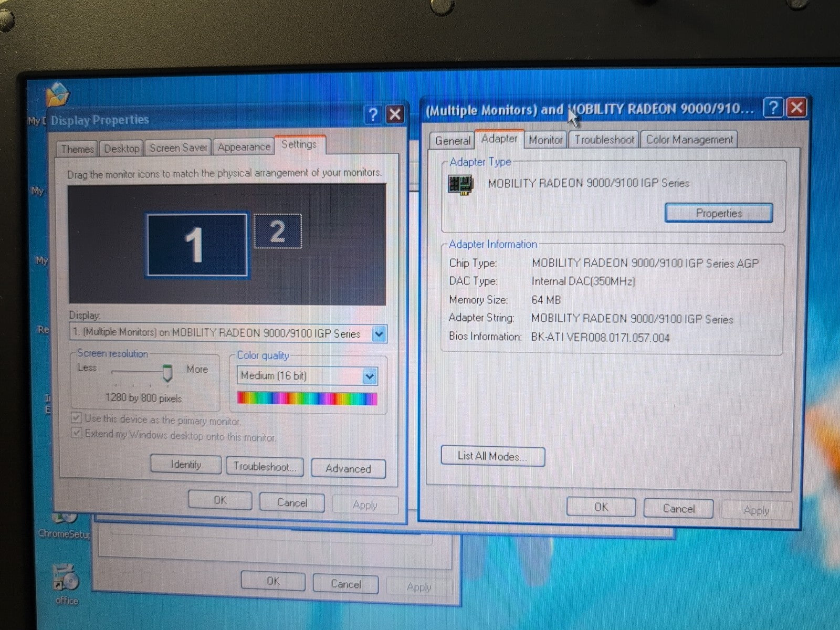The width and height of the screenshot is (840, 630).
Task: Click OK in Display Properties
Action: click(x=220, y=500)
